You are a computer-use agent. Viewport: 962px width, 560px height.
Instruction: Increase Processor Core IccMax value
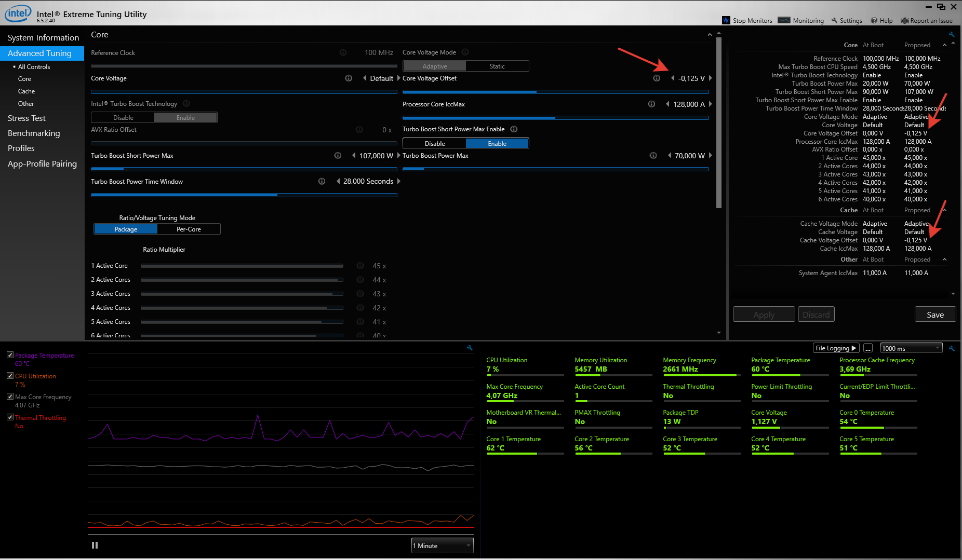pos(710,104)
